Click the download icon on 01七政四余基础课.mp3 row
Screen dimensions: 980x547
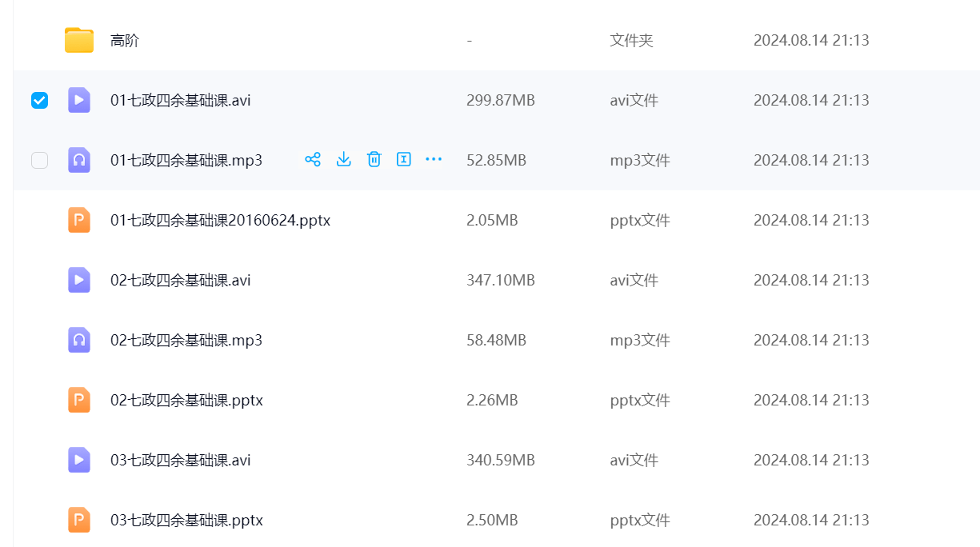343,159
